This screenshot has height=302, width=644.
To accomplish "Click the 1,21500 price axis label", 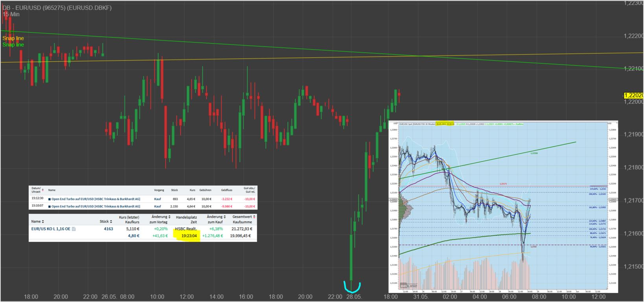I will 633,267.
